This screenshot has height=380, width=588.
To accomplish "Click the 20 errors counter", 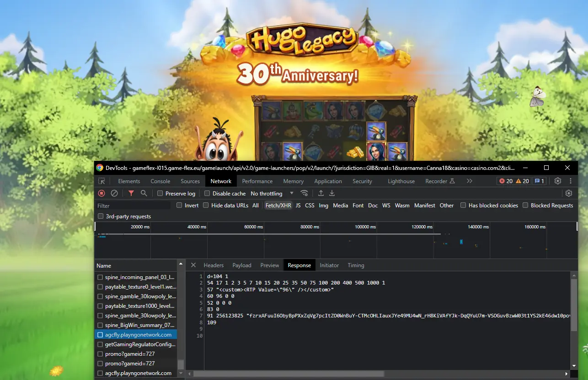I will (x=506, y=181).
